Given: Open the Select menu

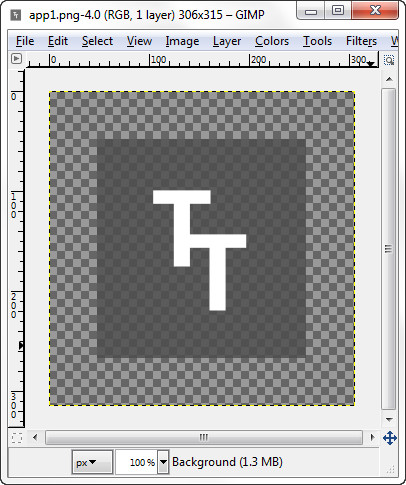Looking at the screenshot, I should [x=97, y=41].
